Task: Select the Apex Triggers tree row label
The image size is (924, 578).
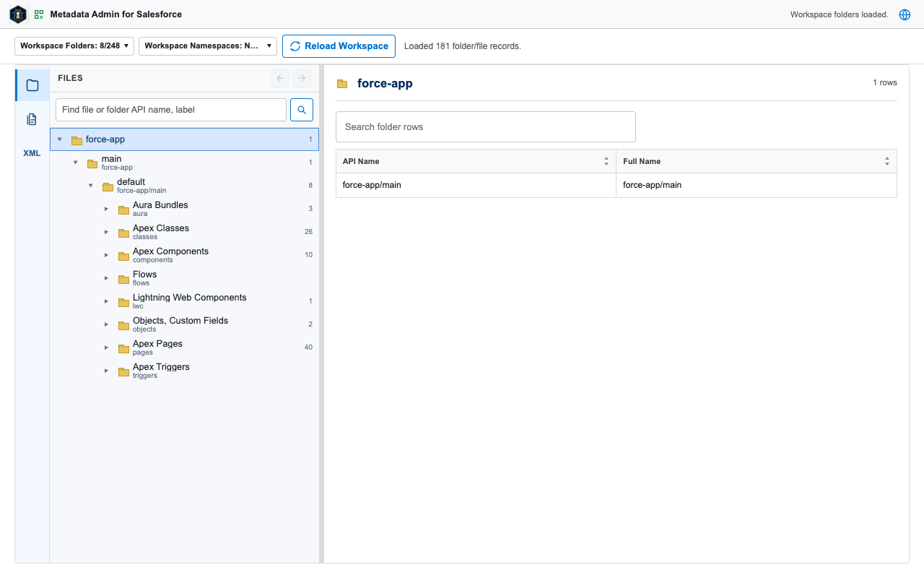Action: coord(161,367)
